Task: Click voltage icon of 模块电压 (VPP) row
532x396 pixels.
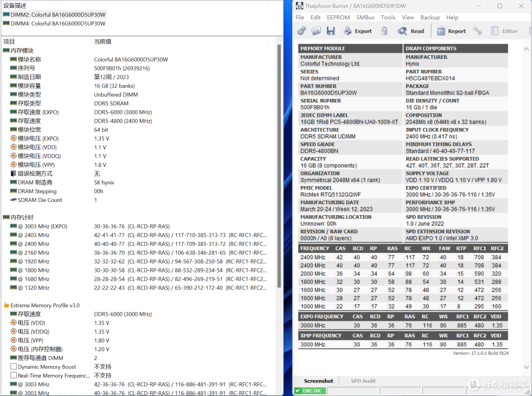Action: click(x=13, y=165)
